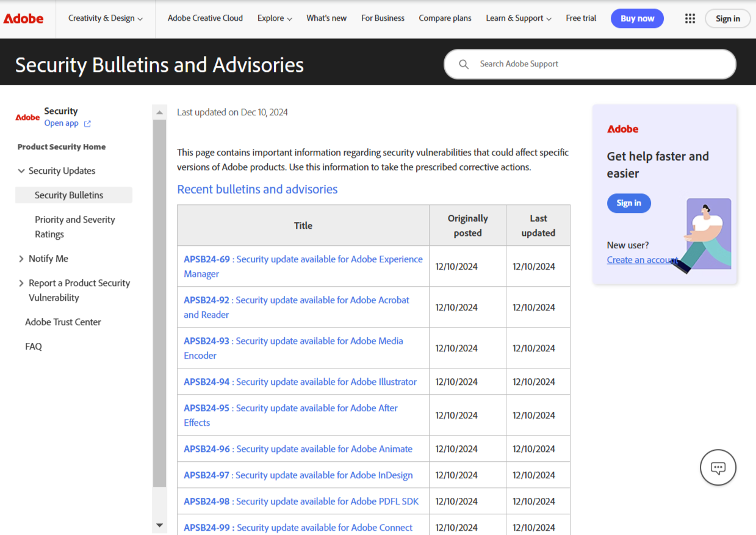Image resolution: width=756 pixels, height=535 pixels.
Task: Click the Buy now button
Action: click(637, 18)
